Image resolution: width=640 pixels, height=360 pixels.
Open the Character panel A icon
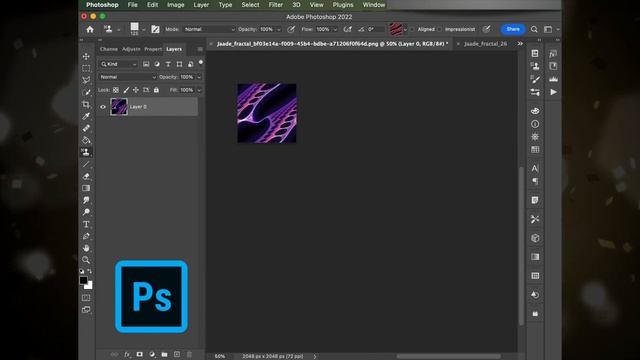coord(535,168)
